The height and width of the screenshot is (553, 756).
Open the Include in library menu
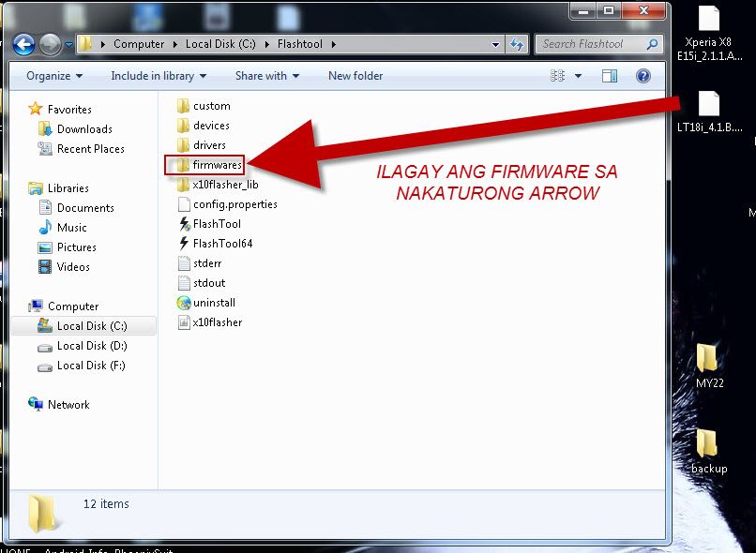click(x=159, y=76)
